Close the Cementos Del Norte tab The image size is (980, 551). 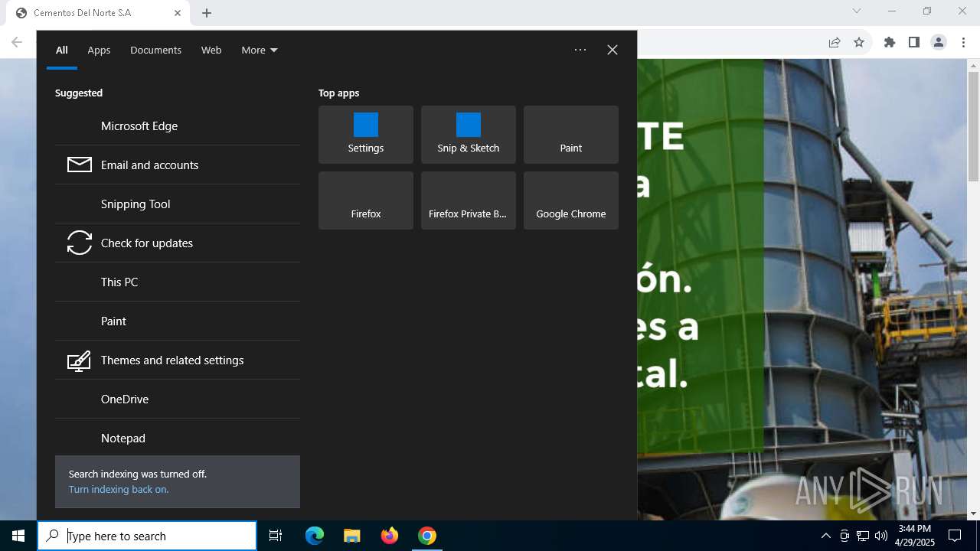pyautogui.click(x=178, y=13)
